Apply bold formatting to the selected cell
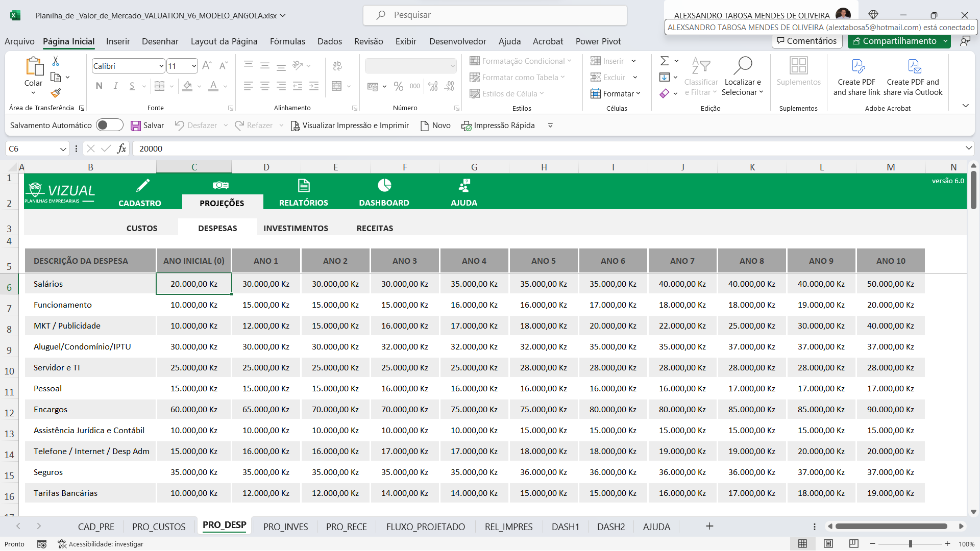Viewport: 980px width, 551px height. point(99,86)
